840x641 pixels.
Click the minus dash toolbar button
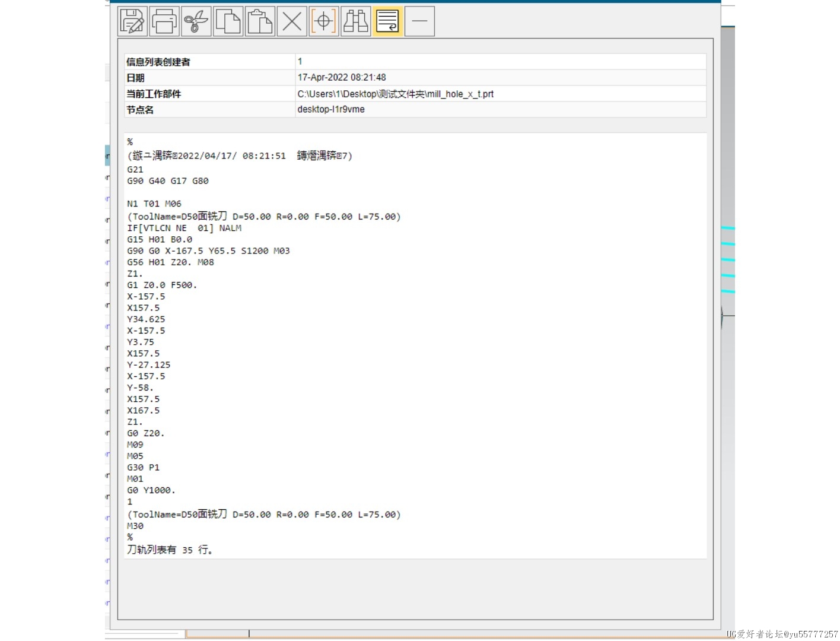point(419,21)
